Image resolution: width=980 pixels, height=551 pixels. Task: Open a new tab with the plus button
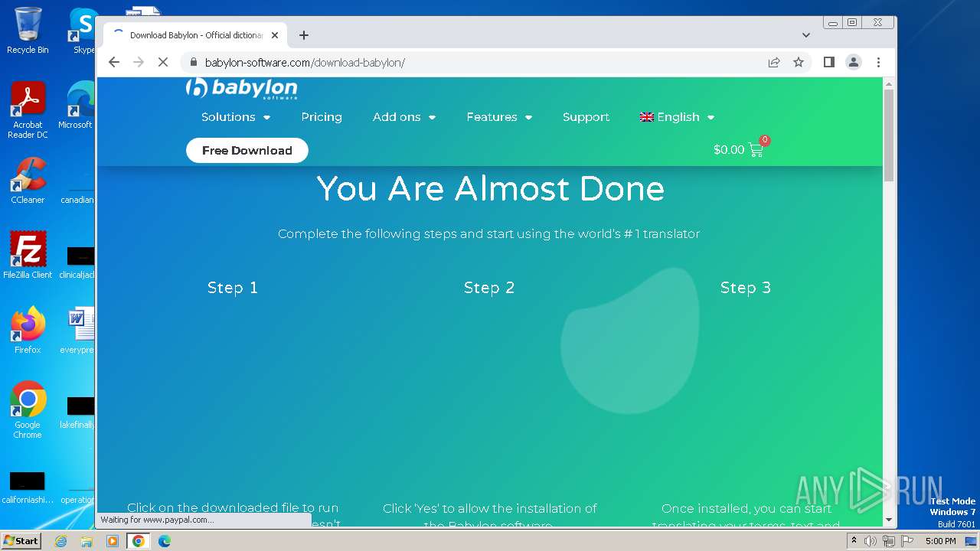coord(304,35)
